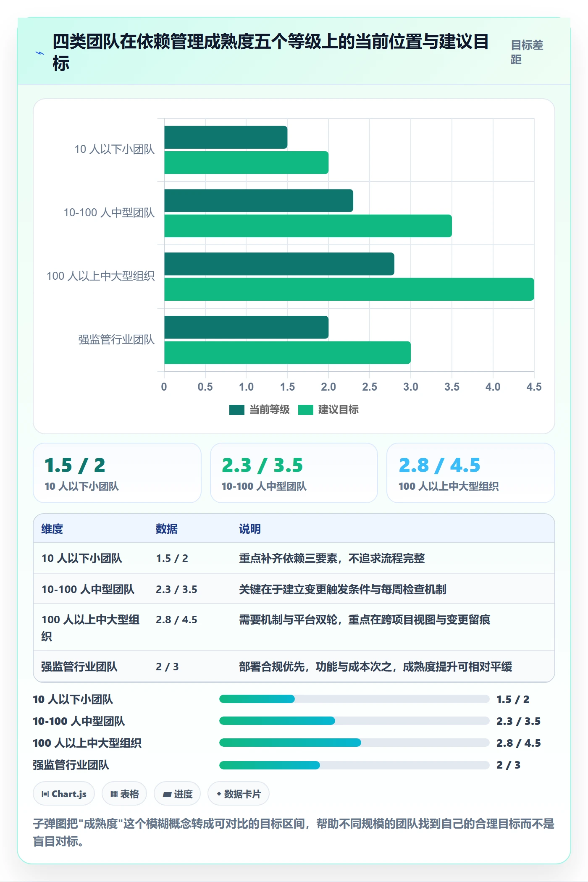Click the 数据 column header
This screenshot has height=882, width=588.
pyautogui.click(x=167, y=529)
